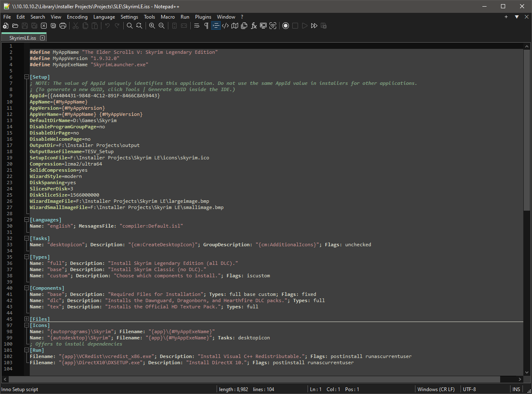Collapse the [Tasks] section fold marker

click(27, 238)
